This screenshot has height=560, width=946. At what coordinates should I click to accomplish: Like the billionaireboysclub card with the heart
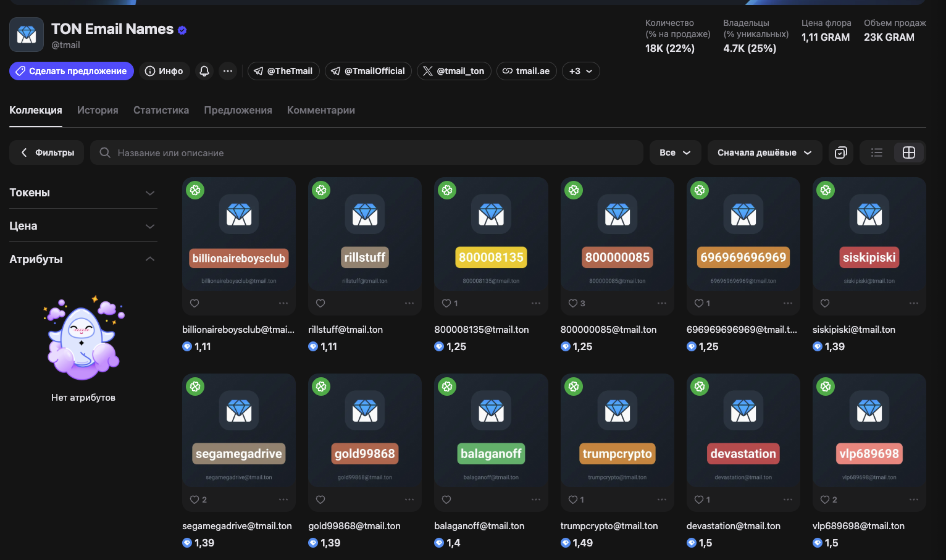pyautogui.click(x=195, y=303)
